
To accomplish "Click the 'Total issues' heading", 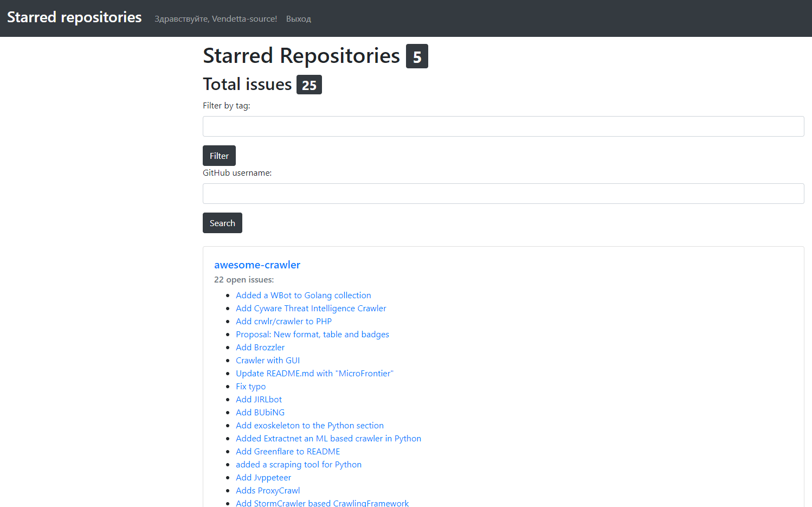I will 247,85.
